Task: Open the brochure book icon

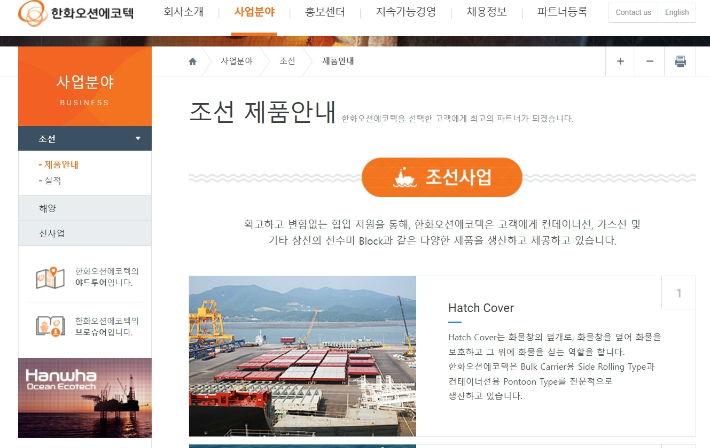Action: pyautogui.click(x=50, y=325)
